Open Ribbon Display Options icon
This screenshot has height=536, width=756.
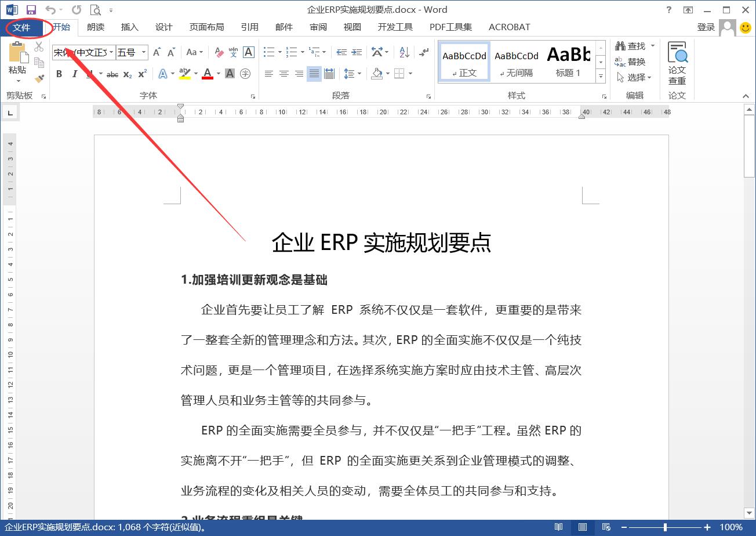pyautogui.click(x=688, y=10)
